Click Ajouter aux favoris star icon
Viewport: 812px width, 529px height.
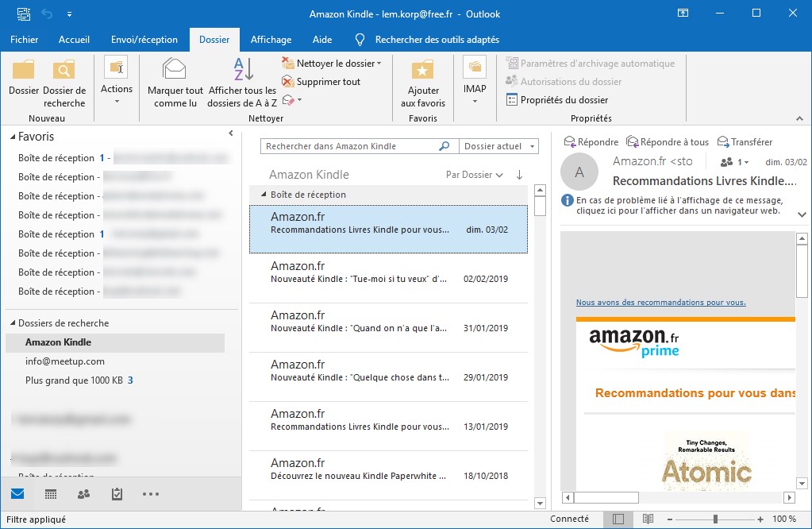422,70
